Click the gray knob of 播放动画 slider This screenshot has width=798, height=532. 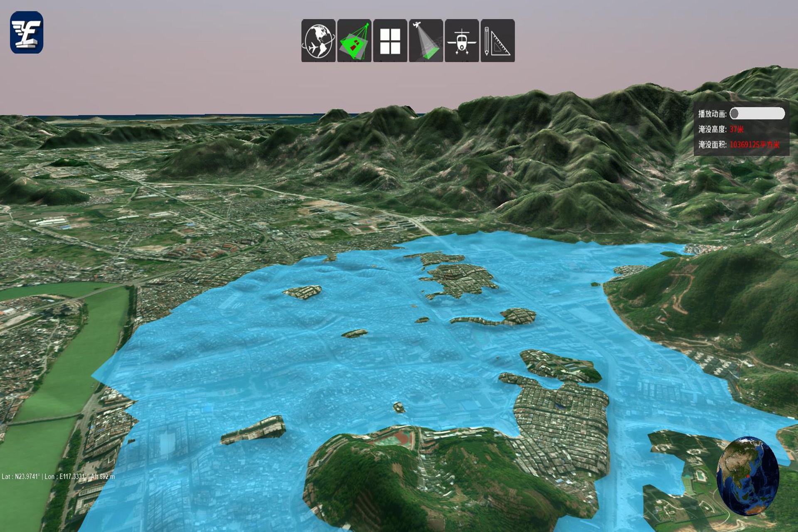click(x=735, y=113)
